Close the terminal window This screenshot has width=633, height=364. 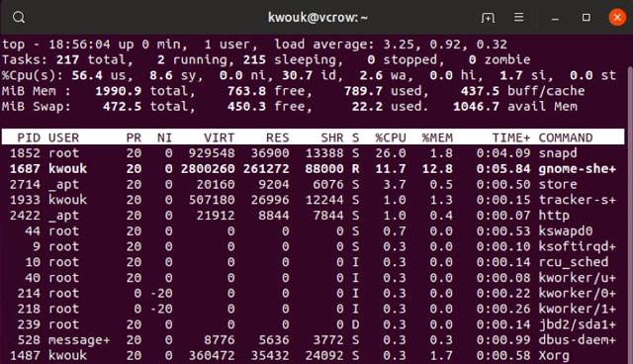[617, 18]
